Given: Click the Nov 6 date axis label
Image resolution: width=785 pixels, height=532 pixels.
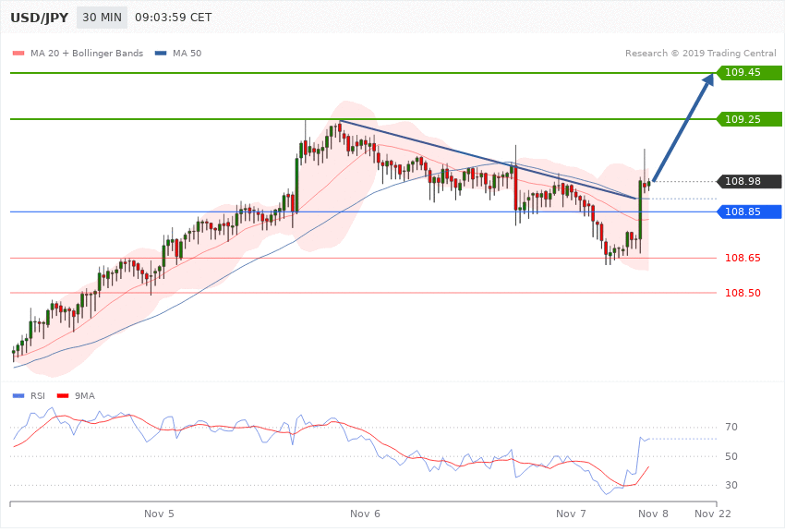Looking at the screenshot, I should 365,514.
